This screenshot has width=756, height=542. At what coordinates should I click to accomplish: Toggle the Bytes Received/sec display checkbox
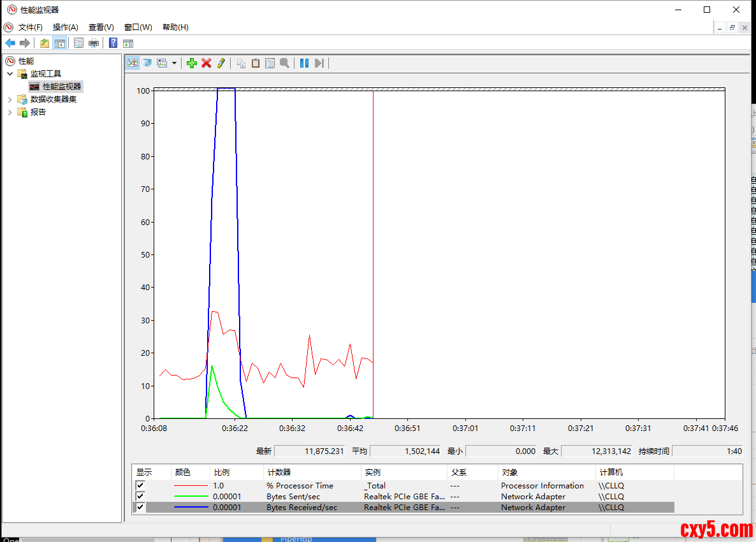tap(140, 508)
